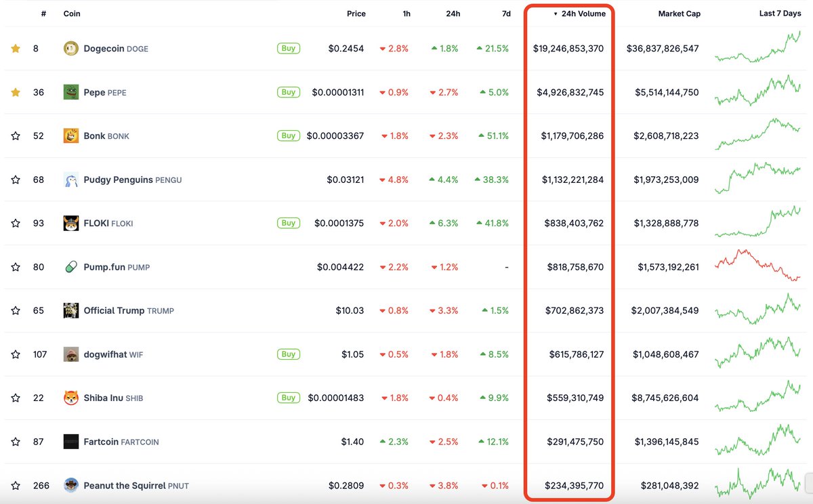Open the FLOKI coin page link
Viewport: 813px width, 504px height.
(108, 223)
